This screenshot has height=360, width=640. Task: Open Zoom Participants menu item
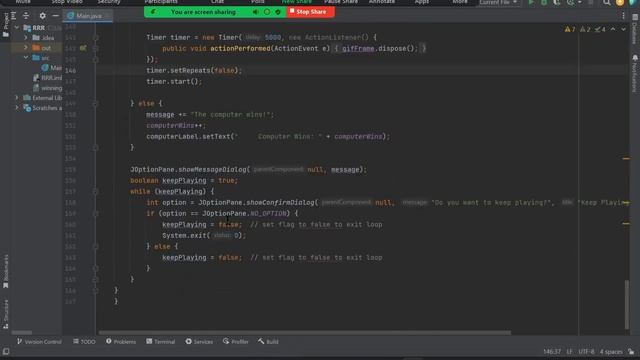[161, 2]
